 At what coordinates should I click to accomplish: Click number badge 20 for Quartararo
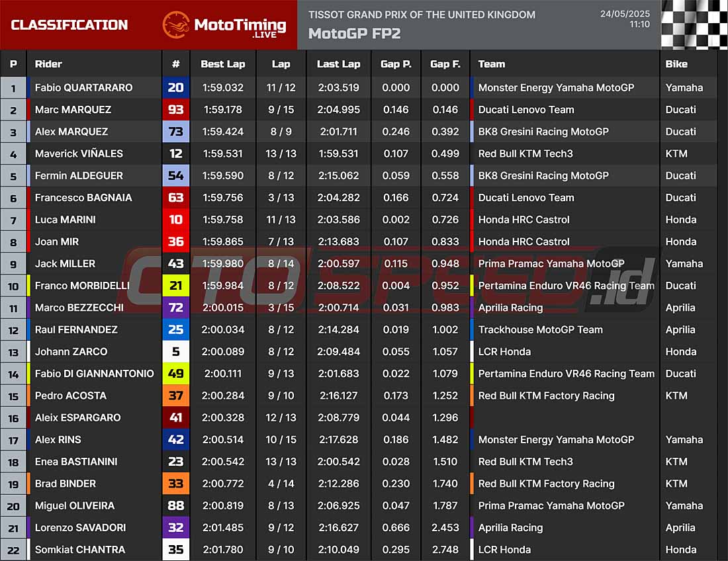[176, 87]
